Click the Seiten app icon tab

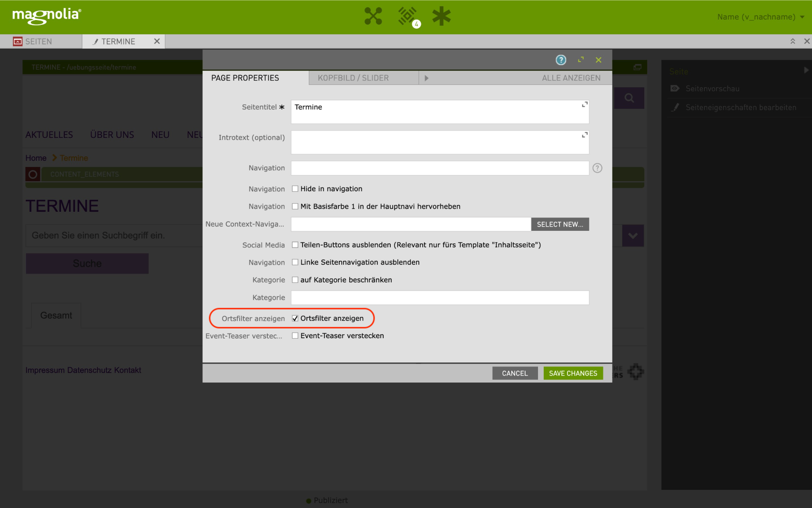(18, 41)
